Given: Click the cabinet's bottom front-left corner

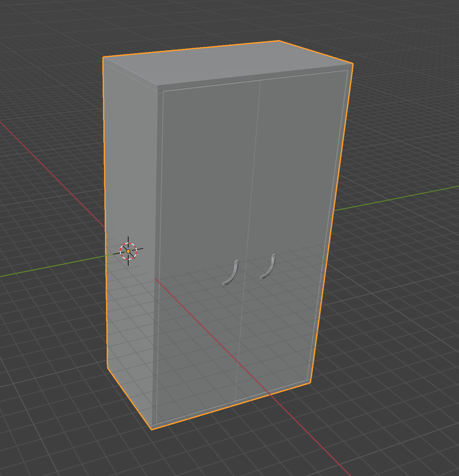Looking at the screenshot, I should coord(152,429).
